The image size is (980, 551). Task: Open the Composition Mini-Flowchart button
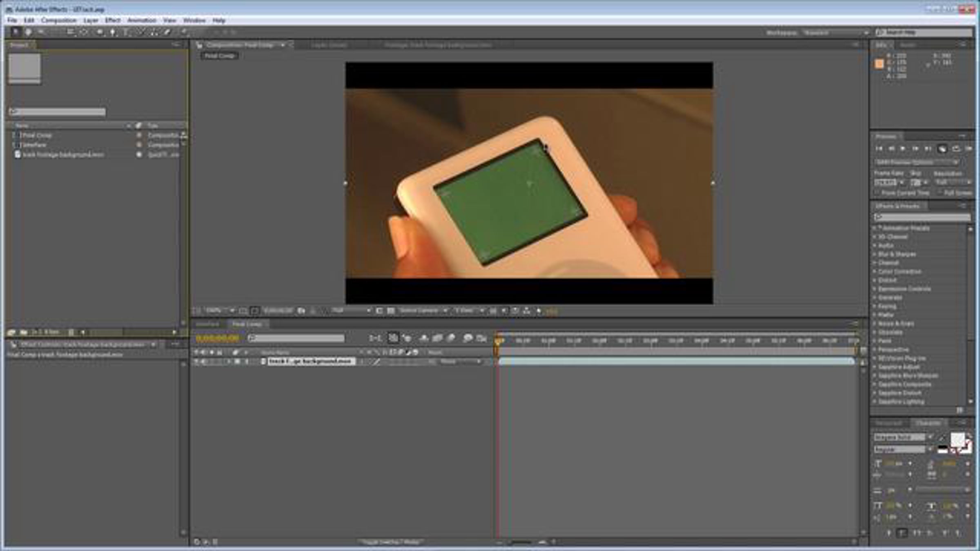coord(374,338)
